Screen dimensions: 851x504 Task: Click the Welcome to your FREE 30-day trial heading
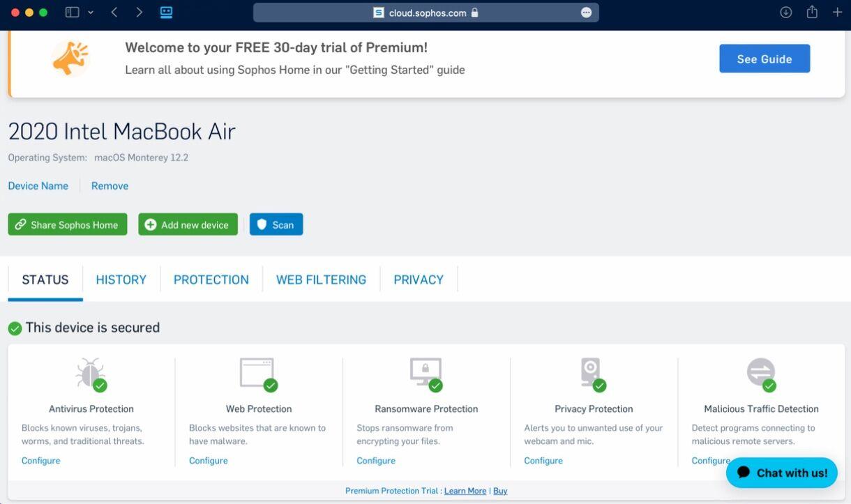click(276, 47)
